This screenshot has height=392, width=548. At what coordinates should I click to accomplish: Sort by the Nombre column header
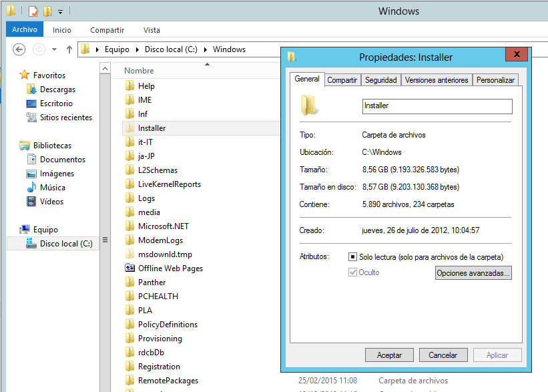click(x=139, y=71)
